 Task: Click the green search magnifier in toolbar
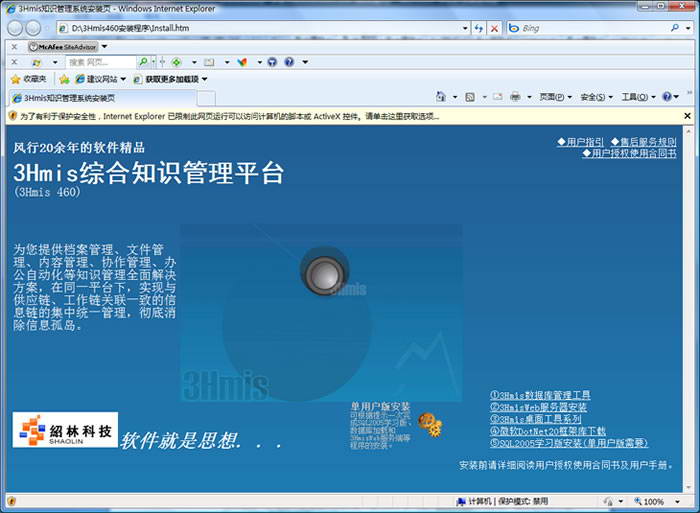pos(143,62)
